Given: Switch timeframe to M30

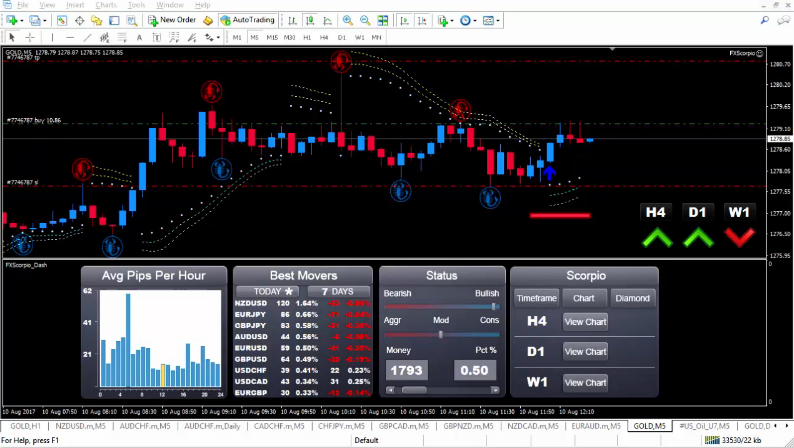Looking at the screenshot, I should pyautogui.click(x=289, y=37).
